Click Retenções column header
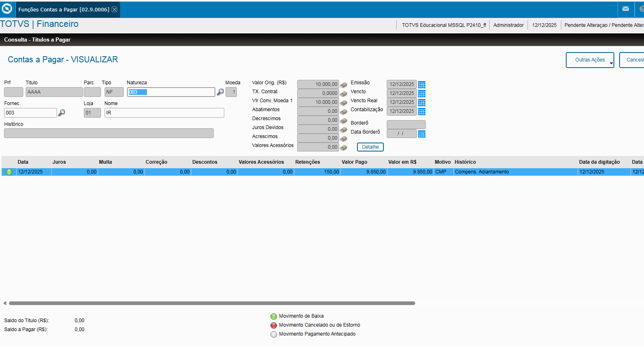644x347 pixels. click(x=308, y=162)
